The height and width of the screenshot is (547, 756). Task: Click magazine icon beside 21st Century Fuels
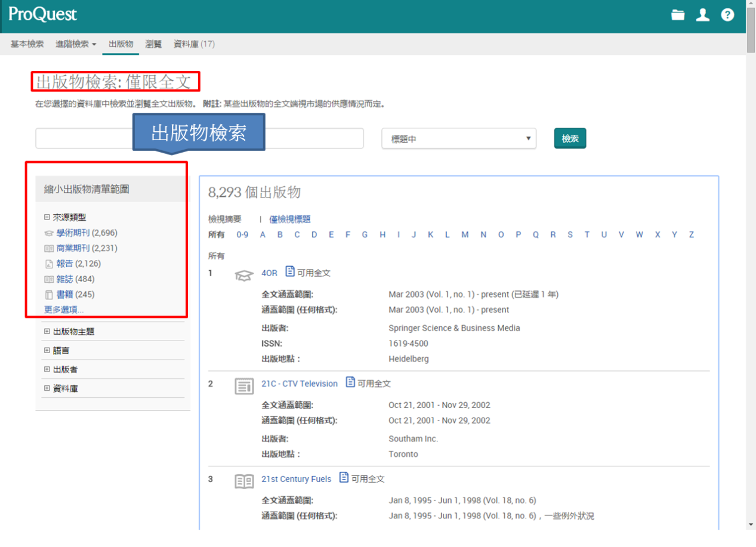(x=244, y=481)
